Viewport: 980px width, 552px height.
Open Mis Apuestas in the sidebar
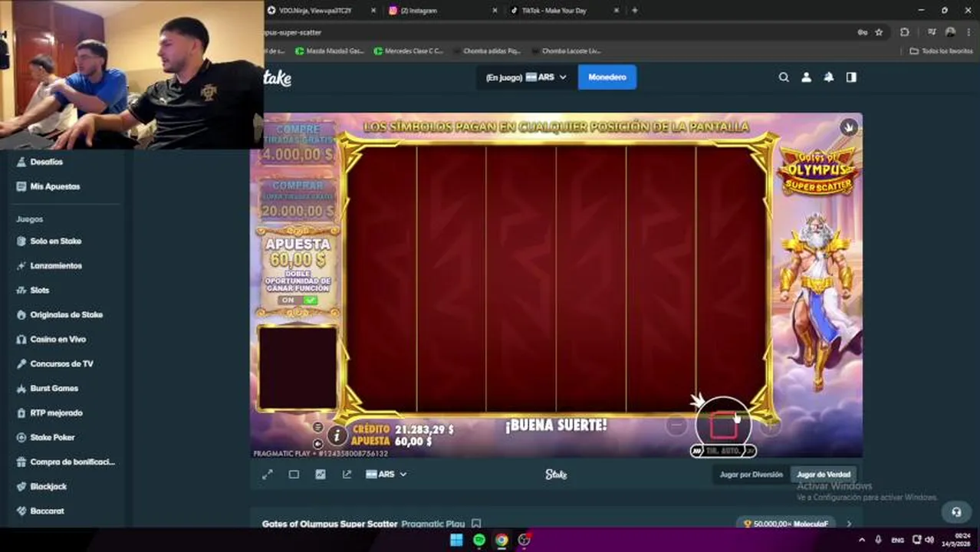pos(54,186)
